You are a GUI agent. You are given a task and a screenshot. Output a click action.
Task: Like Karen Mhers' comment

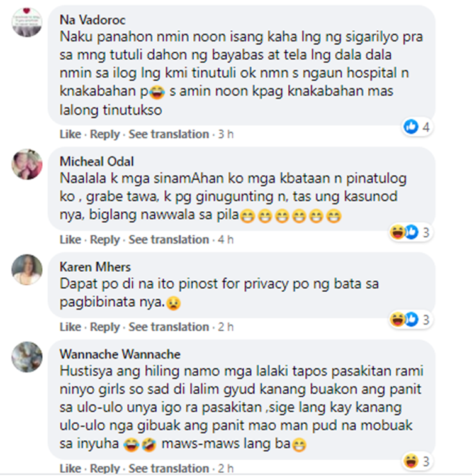70,326
